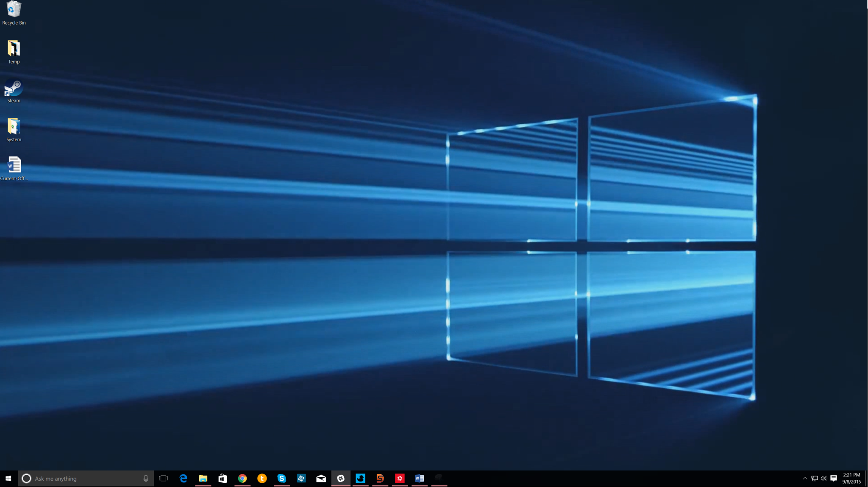This screenshot has height=487, width=868.
Task: Open Action Center notification panel
Action: pos(833,478)
